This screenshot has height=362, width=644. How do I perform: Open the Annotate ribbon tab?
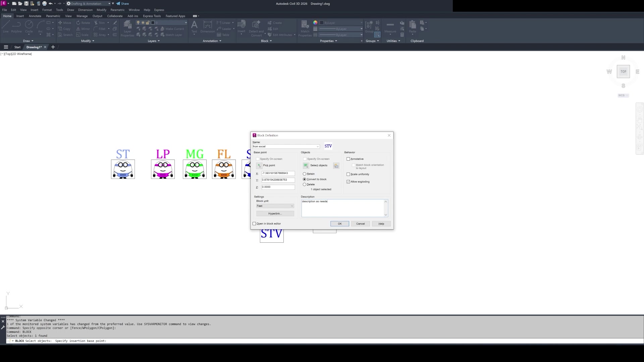point(35,16)
